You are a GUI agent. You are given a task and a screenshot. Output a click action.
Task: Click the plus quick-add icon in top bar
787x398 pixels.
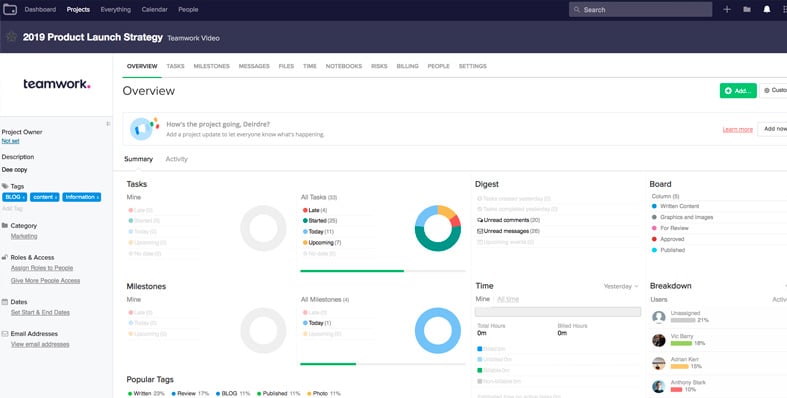click(727, 9)
